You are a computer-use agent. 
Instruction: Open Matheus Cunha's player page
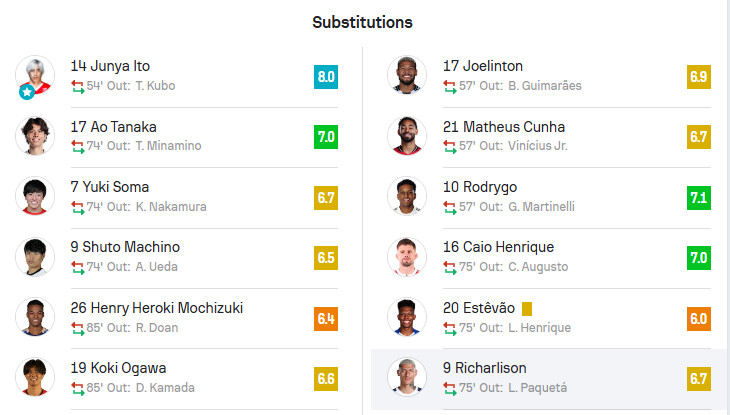click(x=504, y=127)
